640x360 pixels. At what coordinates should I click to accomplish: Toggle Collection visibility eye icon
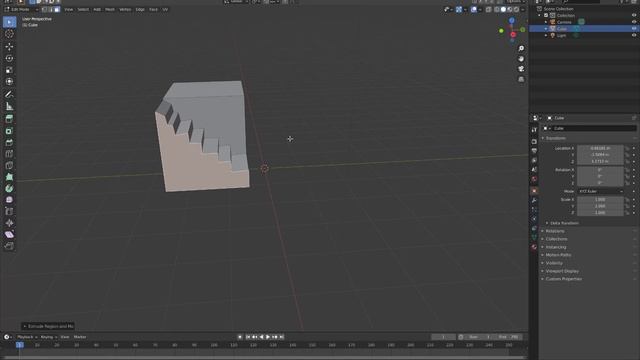click(x=634, y=16)
